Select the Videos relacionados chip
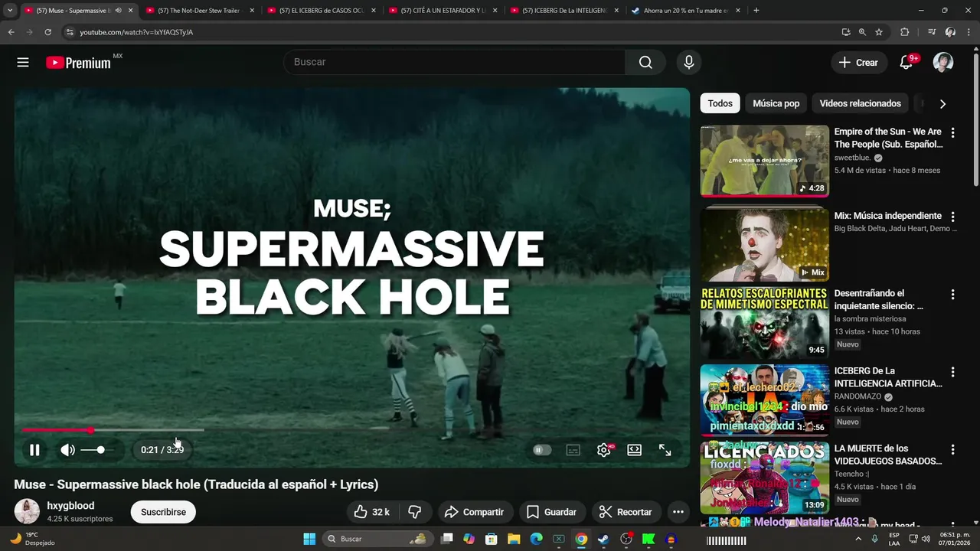980x551 pixels. tap(860, 103)
